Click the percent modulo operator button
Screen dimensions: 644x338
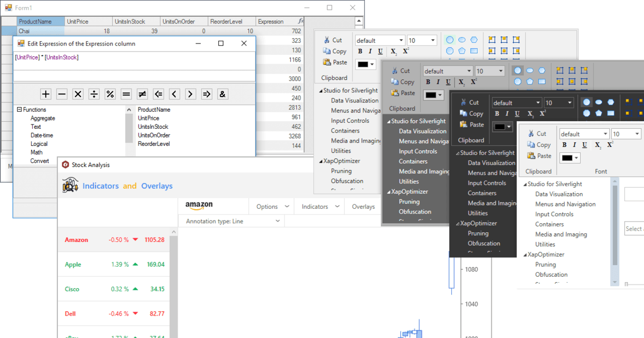(110, 94)
